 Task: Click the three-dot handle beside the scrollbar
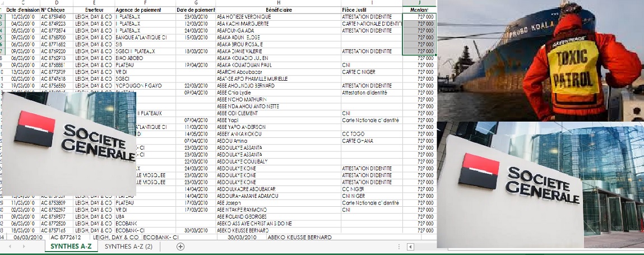[399, 247]
